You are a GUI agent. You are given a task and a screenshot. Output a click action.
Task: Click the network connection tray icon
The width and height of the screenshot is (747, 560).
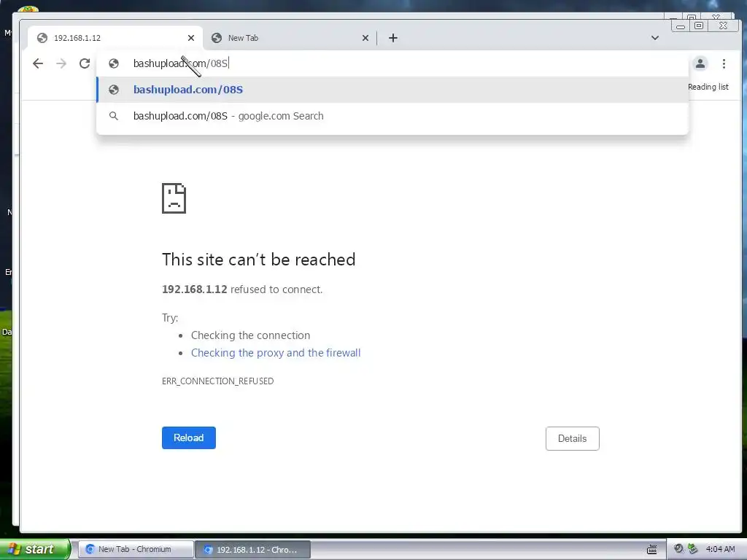point(693,549)
